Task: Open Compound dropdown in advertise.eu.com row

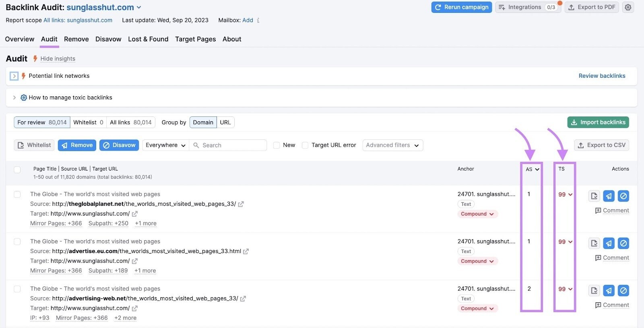Action: [x=477, y=261]
